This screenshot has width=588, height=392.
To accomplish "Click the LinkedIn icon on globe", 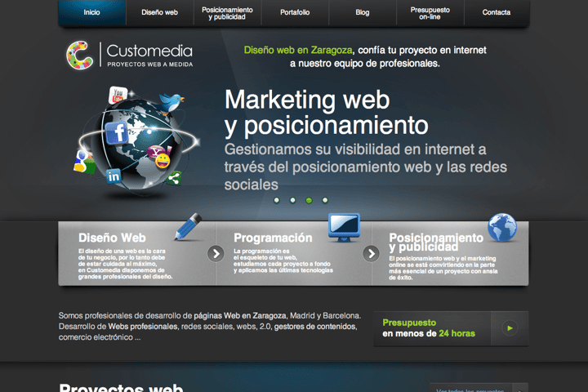I will (x=114, y=176).
